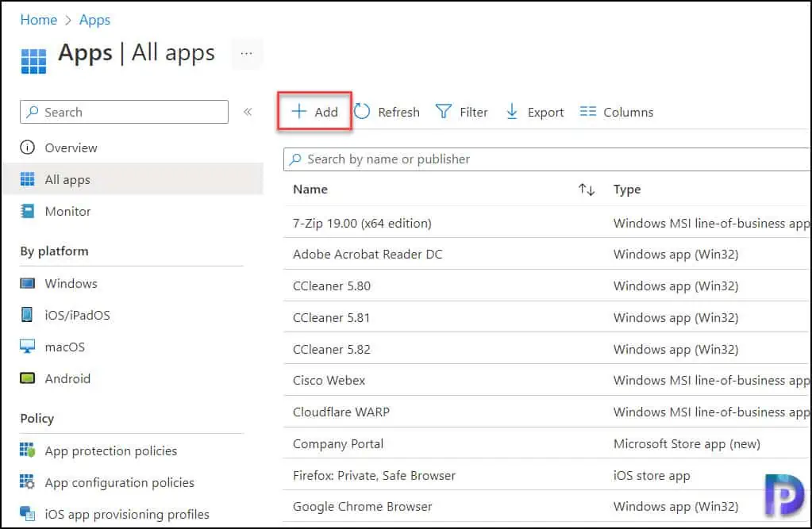Click the Refresh circular arrow icon
This screenshot has height=529, width=812.
[362, 111]
